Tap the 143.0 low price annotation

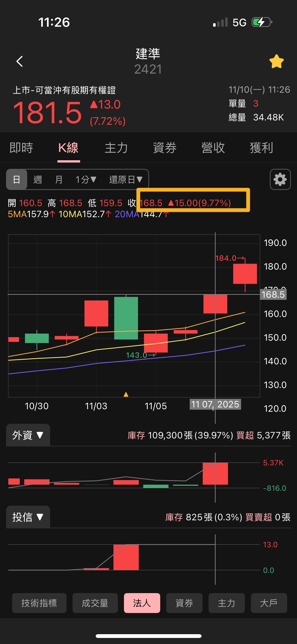[141, 355]
